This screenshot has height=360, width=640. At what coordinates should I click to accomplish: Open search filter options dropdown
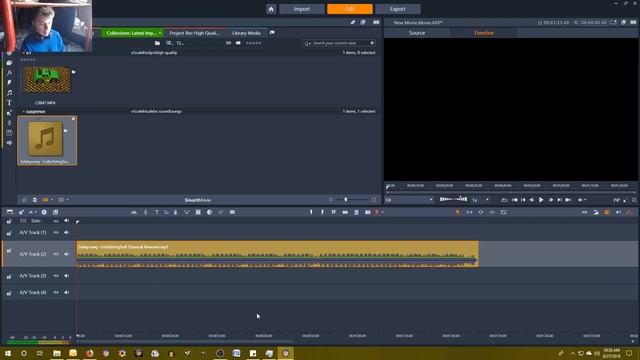coord(308,43)
